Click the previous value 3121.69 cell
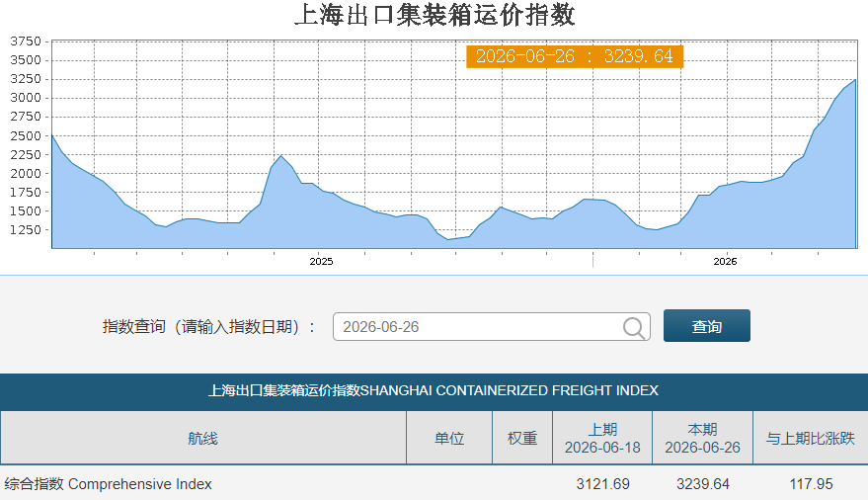 tap(602, 484)
